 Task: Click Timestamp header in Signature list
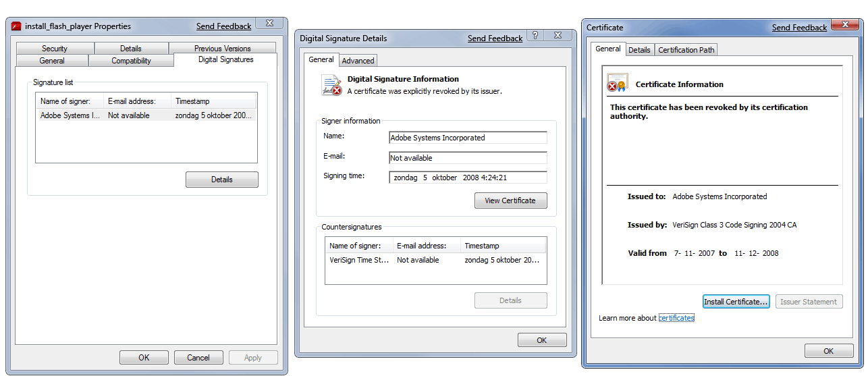click(213, 101)
